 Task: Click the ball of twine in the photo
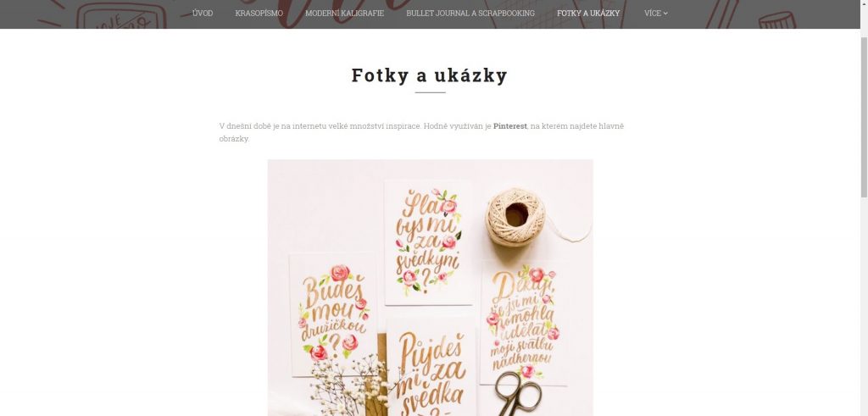pos(515,218)
